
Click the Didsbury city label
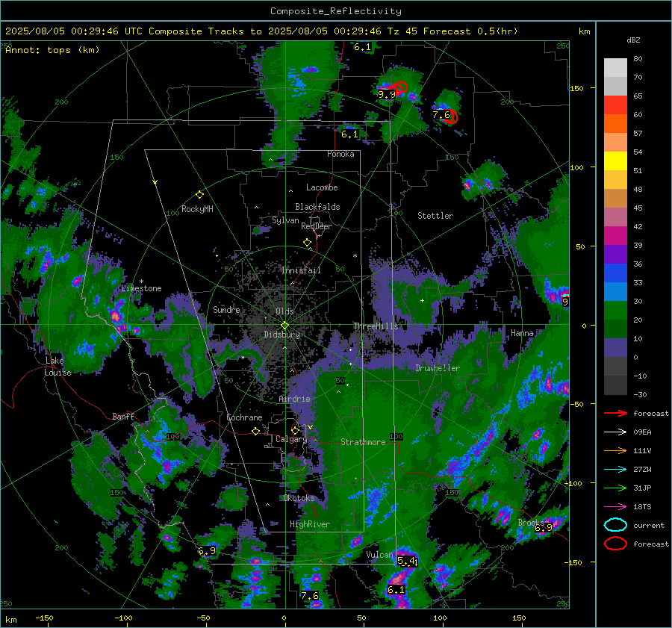click(282, 335)
